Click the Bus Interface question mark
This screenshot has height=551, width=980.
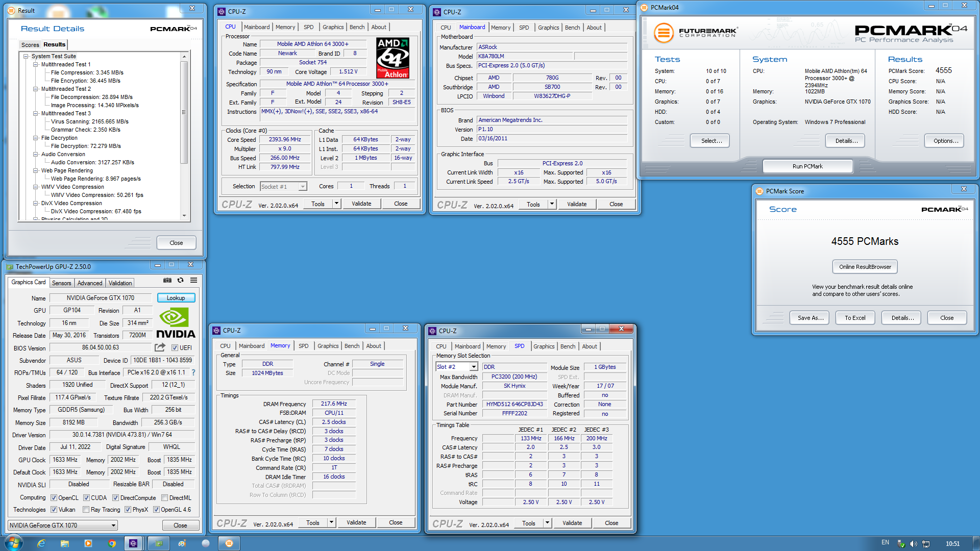click(193, 373)
